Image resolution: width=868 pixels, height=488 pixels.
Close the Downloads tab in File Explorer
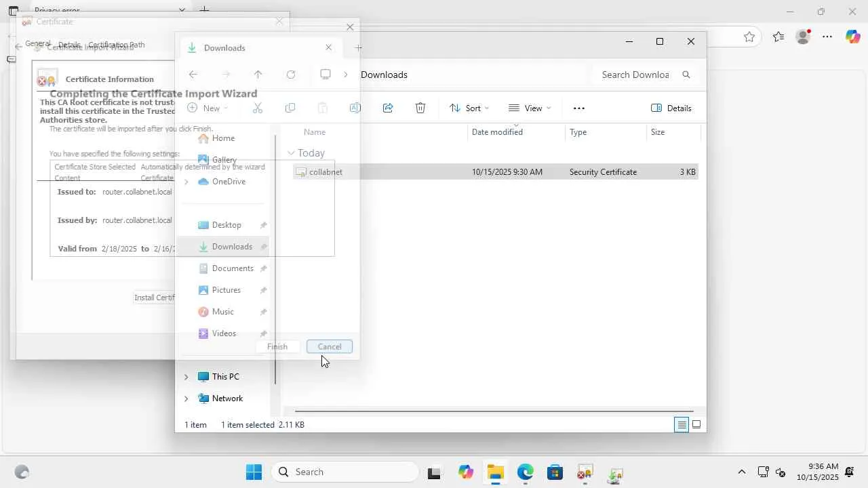(329, 47)
